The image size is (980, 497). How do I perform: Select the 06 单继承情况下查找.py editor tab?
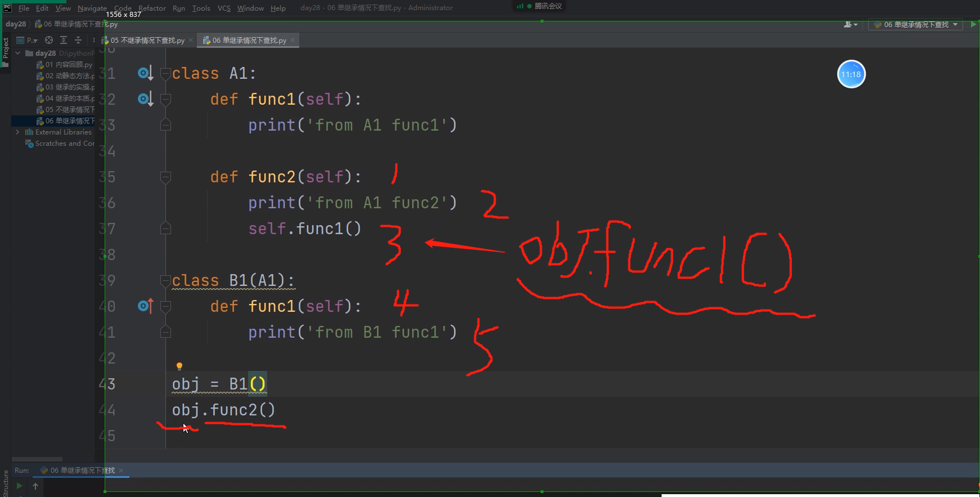click(x=249, y=41)
